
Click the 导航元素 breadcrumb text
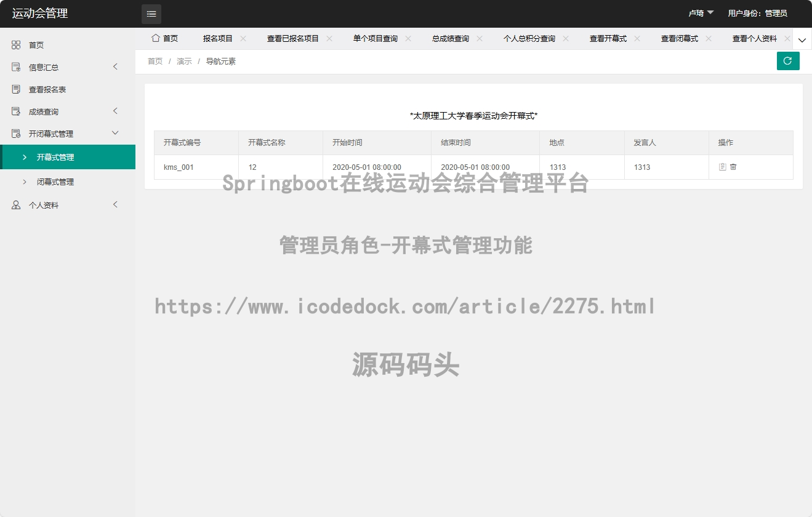pos(221,61)
